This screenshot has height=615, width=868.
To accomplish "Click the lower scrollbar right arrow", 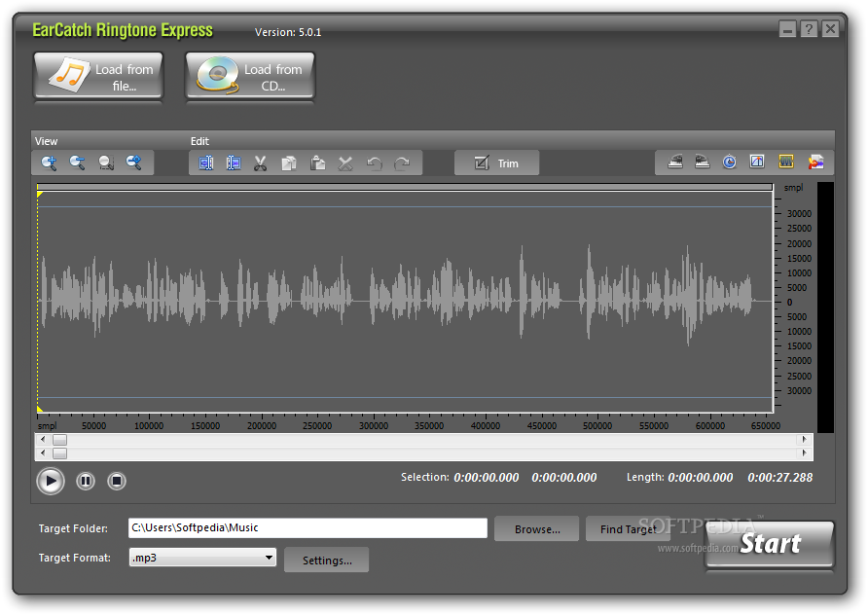I will [x=805, y=453].
